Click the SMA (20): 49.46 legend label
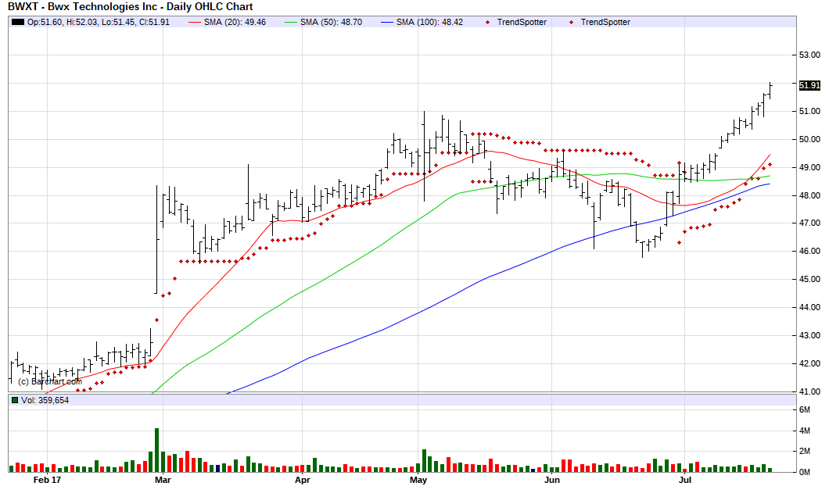 235,22
